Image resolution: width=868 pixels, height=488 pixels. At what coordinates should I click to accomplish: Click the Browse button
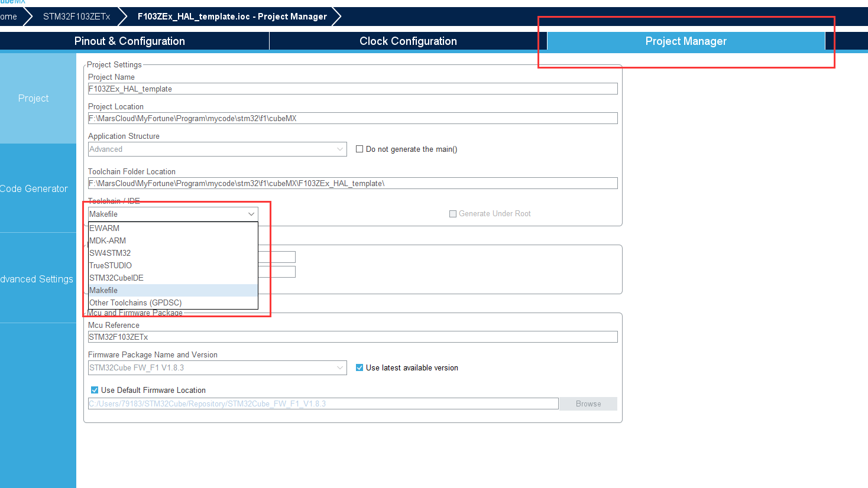[588, 404]
